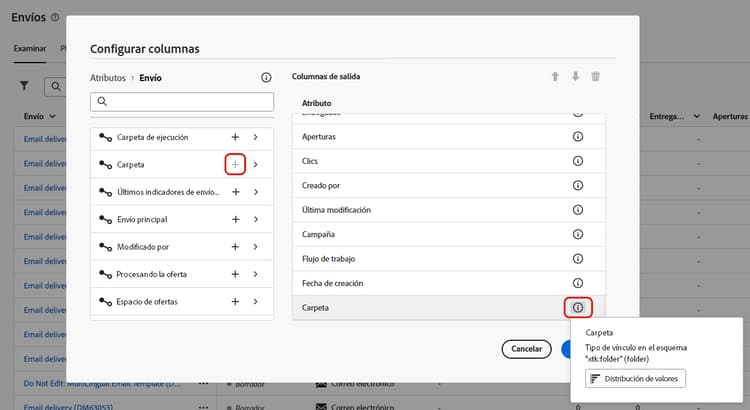This screenshot has height=410, width=750.
Task: Select the Clics output column row
Action: point(430,160)
